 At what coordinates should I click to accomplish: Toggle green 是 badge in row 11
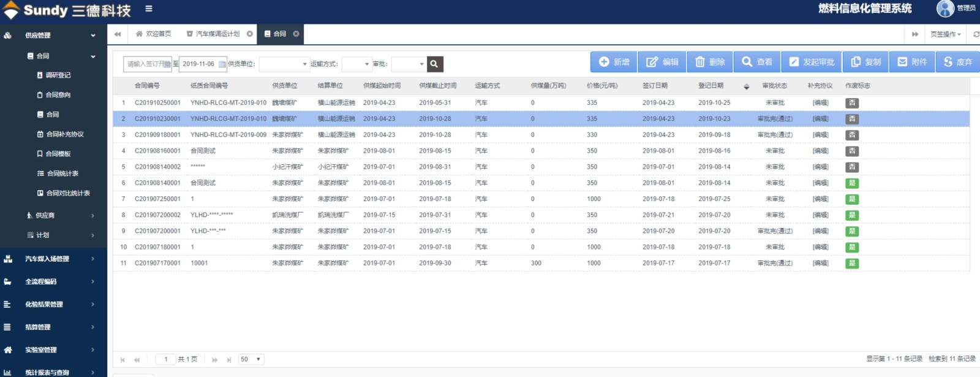(x=852, y=264)
